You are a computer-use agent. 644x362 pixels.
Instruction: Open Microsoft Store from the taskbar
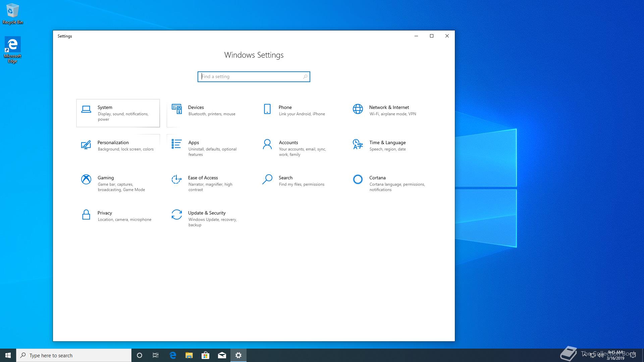tap(205, 355)
